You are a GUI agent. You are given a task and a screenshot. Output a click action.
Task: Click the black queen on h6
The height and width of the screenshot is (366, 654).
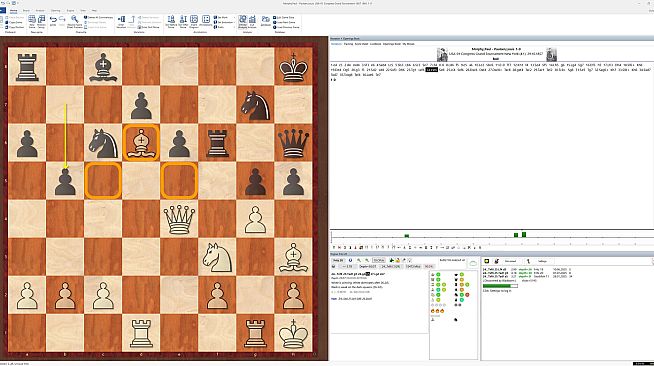(x=293, y=143)
